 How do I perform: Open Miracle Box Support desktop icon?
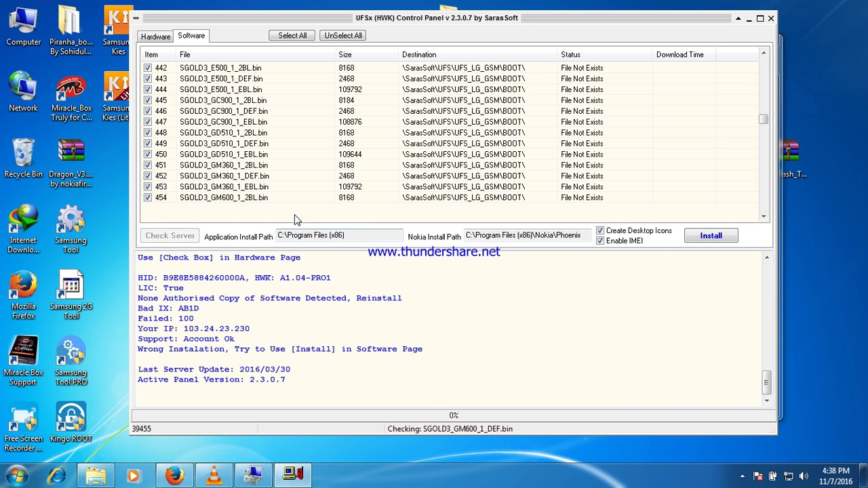pyautogui.click(x=23, y=362)
